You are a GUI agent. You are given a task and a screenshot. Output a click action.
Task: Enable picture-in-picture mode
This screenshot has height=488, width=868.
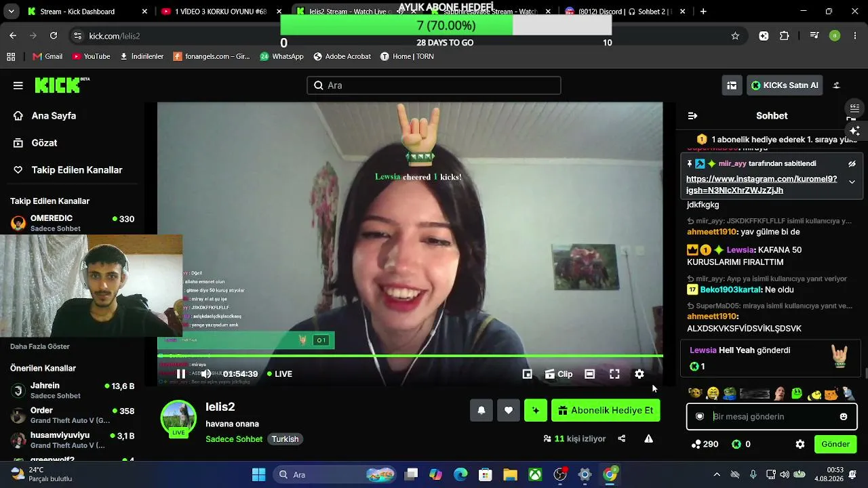point(527,374)
